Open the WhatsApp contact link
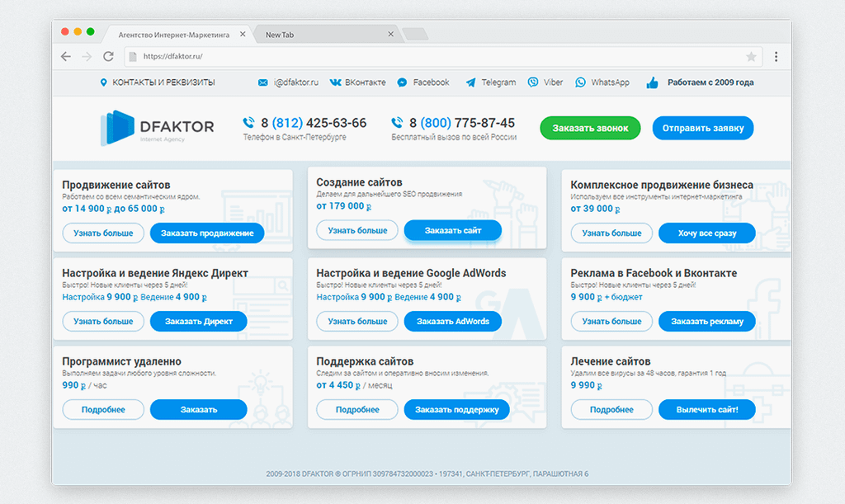The image size is (845, 504). pyautogui.click(x=602, y=82)
